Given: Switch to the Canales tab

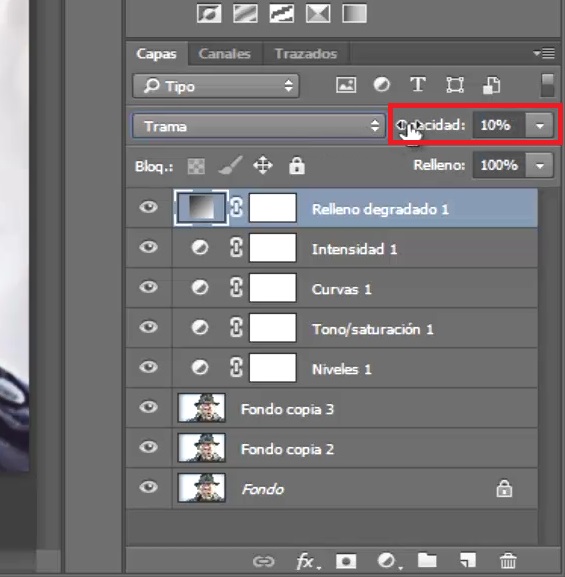Looking at the screenshot, I should (x=225, y=54).
